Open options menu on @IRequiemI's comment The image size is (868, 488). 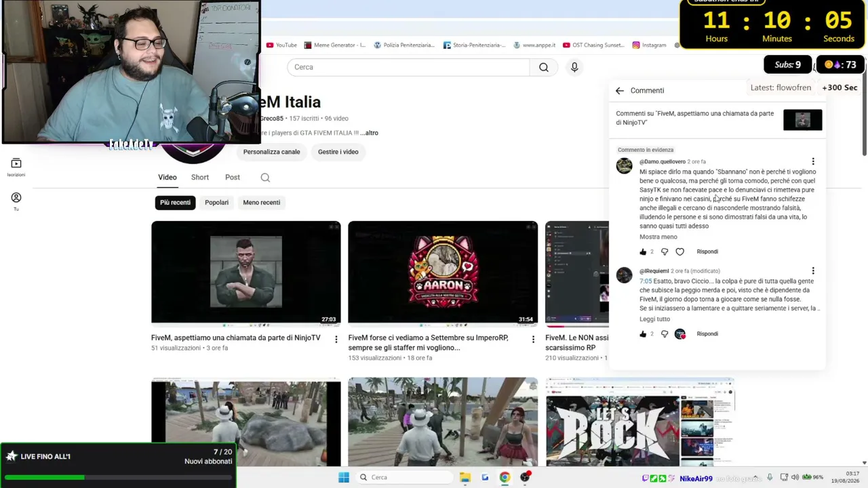(813, 271)
